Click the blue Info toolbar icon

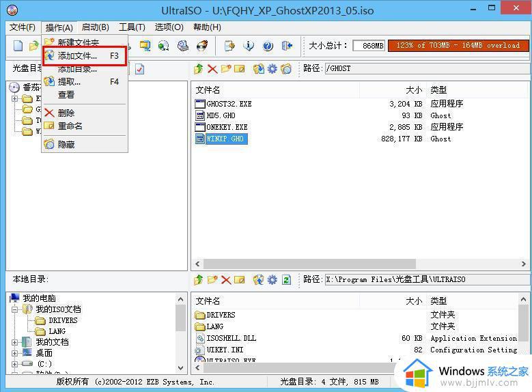pos(249,46)
